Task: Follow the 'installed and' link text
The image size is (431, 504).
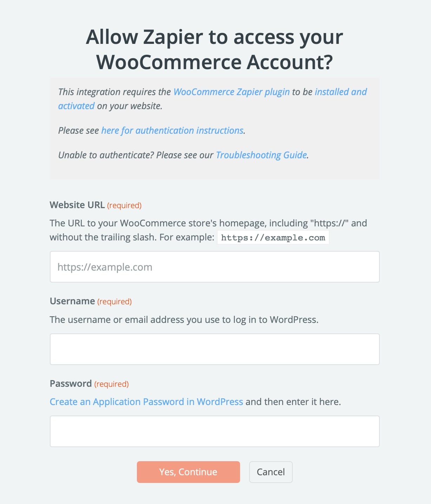Action: 341,92
